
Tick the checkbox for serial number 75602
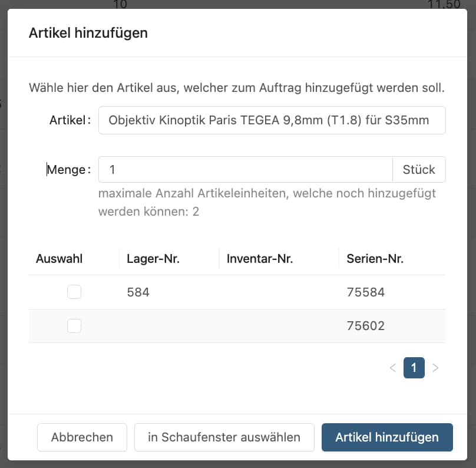[74, 325]
